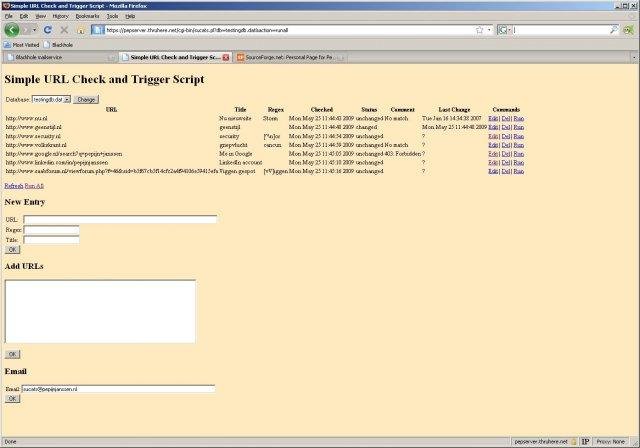
Task: Click the 'Checked' column header
Action: [x=322, y=110]
